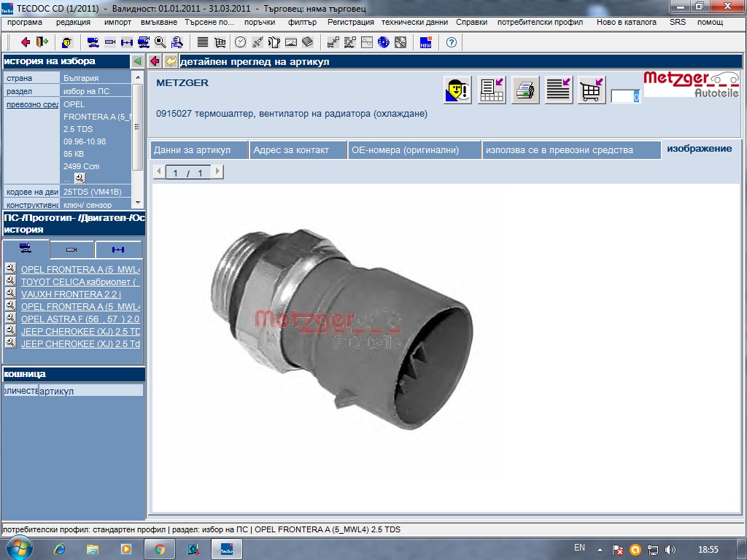Select vehicle history tab with truck icon

(26, 249)
